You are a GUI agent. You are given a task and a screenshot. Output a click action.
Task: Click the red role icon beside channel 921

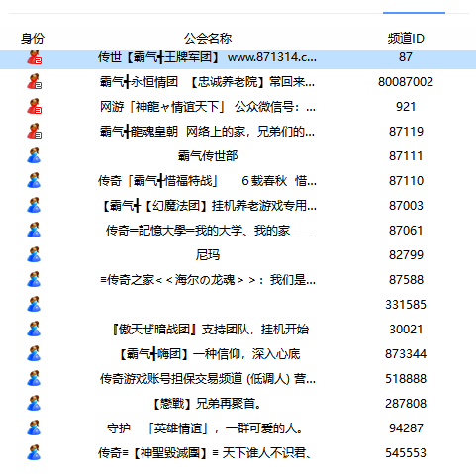[x=34, y=107]
